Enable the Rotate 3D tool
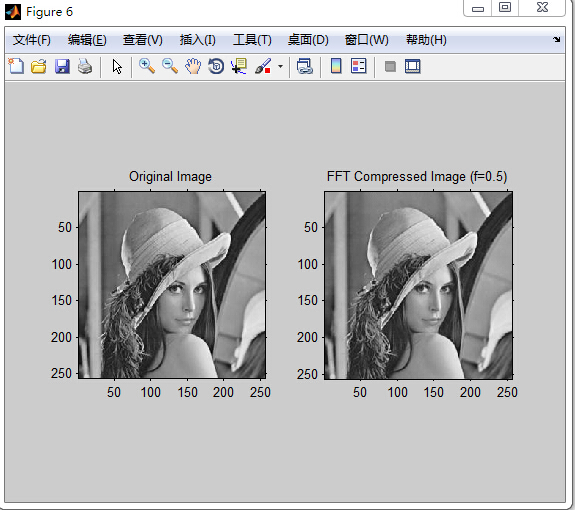The width and height of the screenshot is (575, 510). (x=216, y=66)
